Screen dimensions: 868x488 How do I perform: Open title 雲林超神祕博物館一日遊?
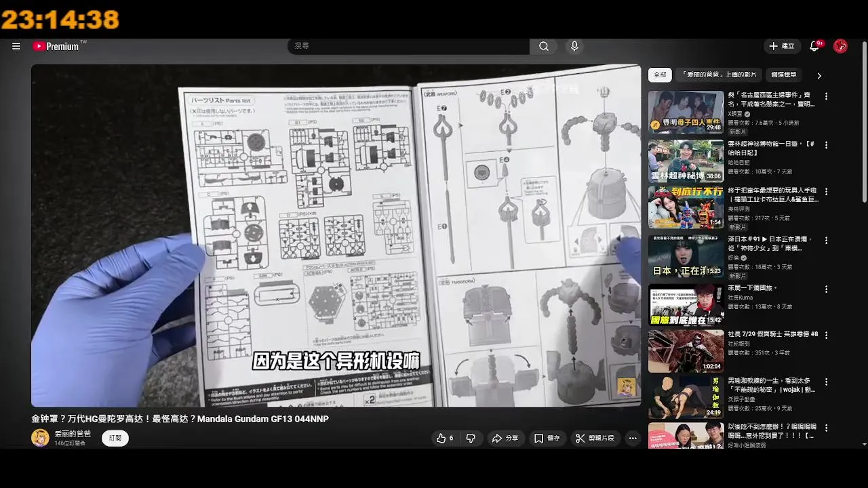[772, 148]
